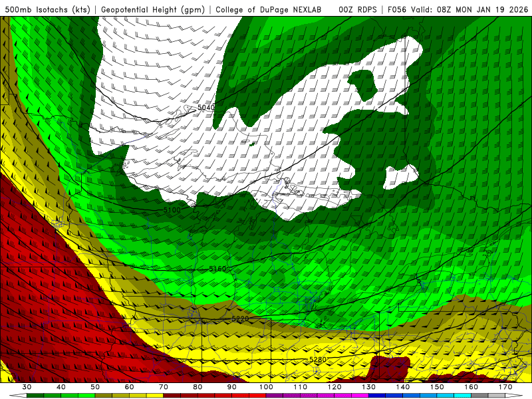Click the right arrow end of color bar
This screenshot has height=399, width=532.
click(x=514, y=396)
